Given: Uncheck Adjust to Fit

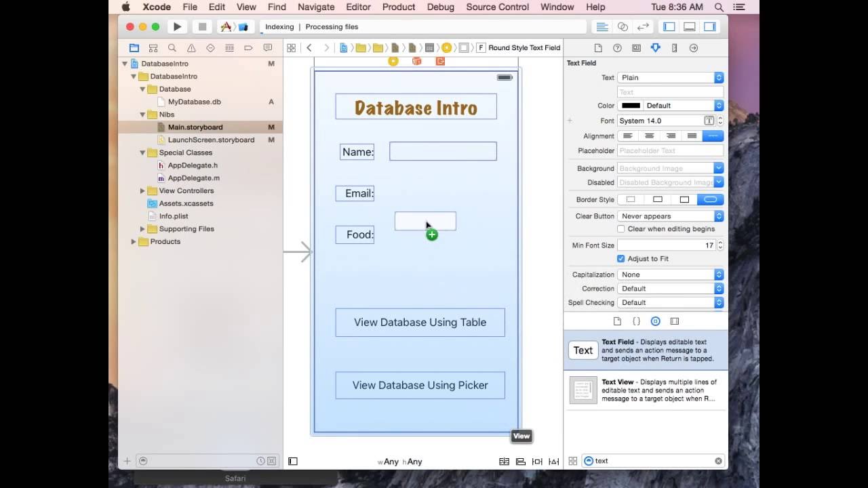Looking at the screenshot, I should click(x=620, y=259).
